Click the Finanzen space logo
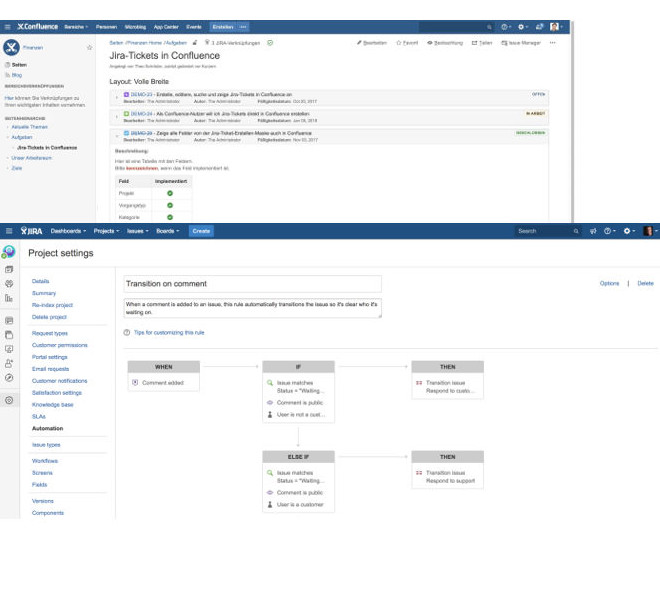This screenshot has width=660, height=603. coord(11,47)
